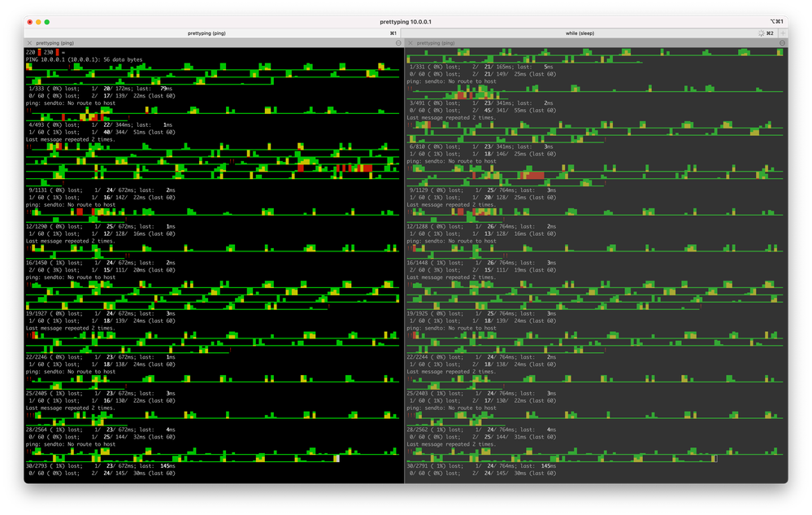Viewport: 812px width, 515px height.
Task: Open the left pane's options menu icon
Action: click(398, 42)
